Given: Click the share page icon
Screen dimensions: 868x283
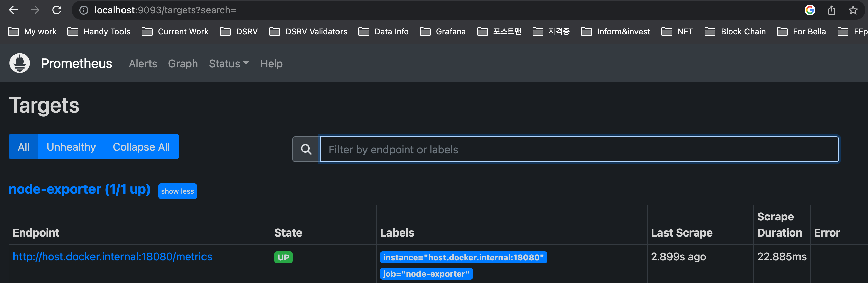Looking at the screenshot, I should (x=832, y=10).
